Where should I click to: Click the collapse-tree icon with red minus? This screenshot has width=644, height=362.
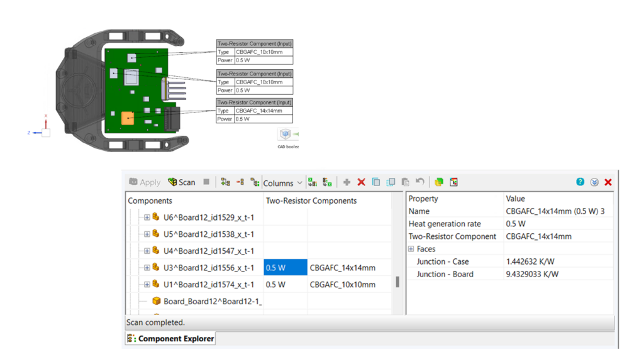pyautogui.click(x=240, y=182)
